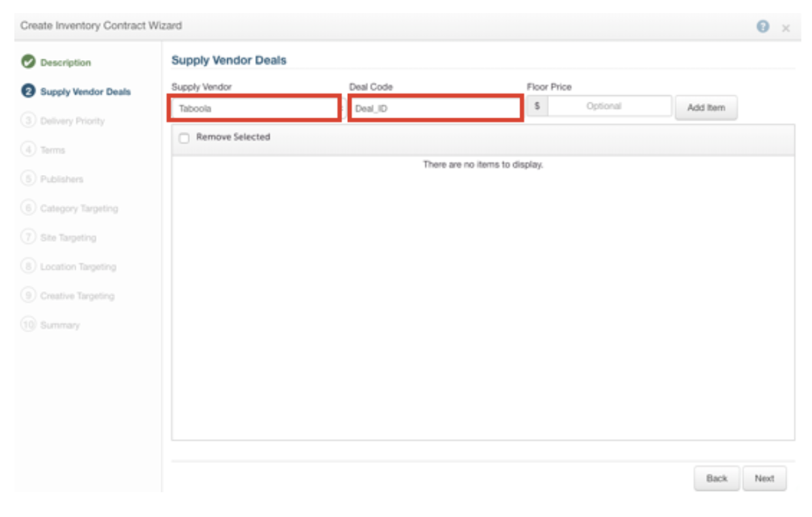Screen dimensions: 812x517
Task: Click the step 3 Delivery Priority circle
Action: point(27,121)
